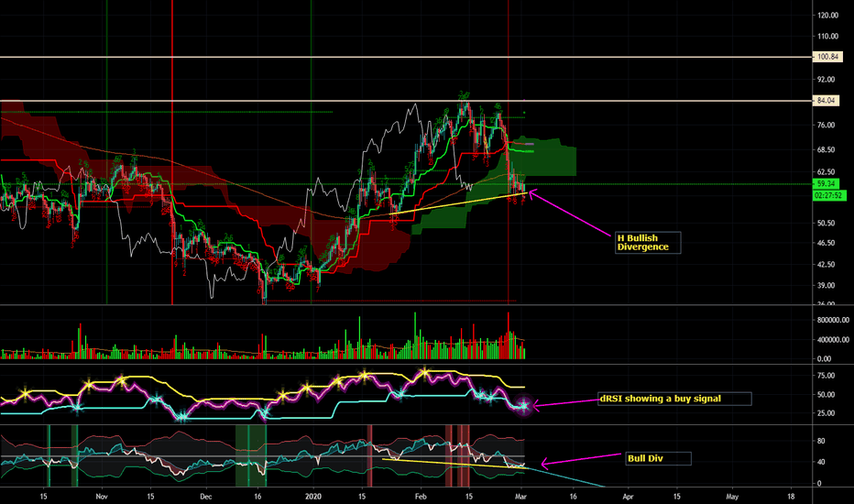The width and height of the screenshot is (854, 504).
Task: Click the 'May' date on time axis
Action: (x=732, y=497)
